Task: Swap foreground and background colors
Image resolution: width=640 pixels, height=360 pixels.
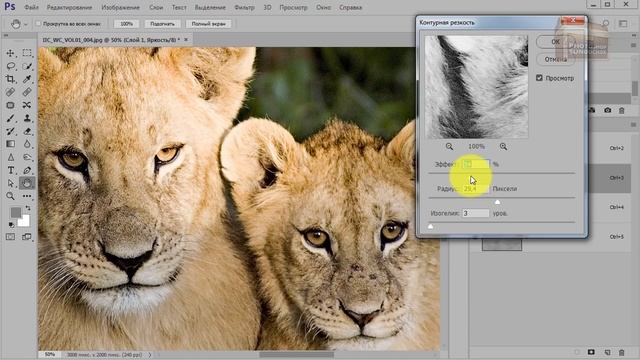Action: (x=28, y=208)
